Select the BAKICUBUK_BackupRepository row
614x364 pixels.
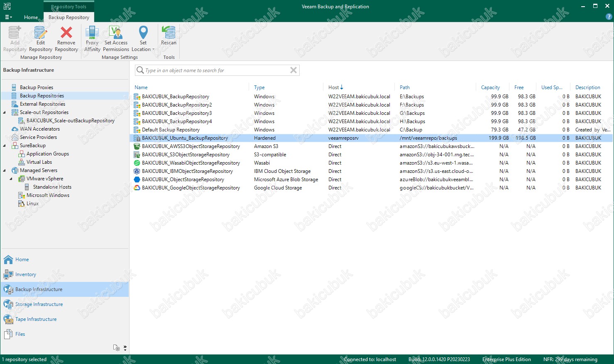coord(372,97)
